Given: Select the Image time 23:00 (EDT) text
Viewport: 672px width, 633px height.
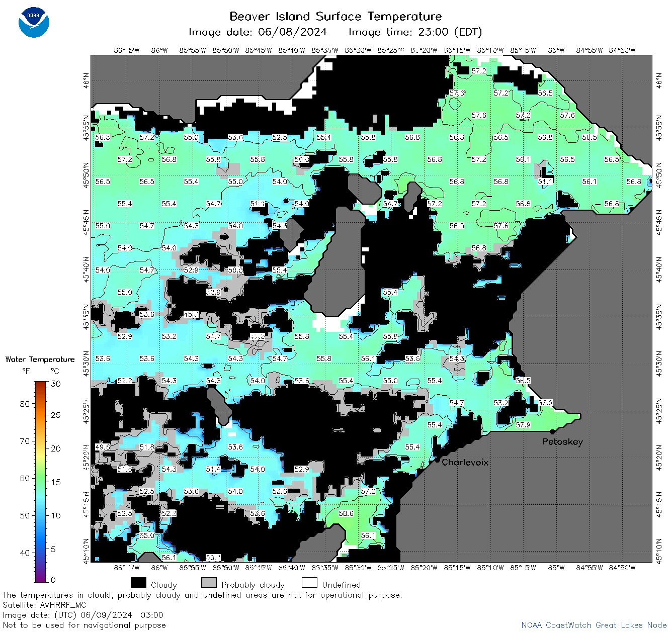Looking at the screenshot, I should click(x=415, y=32).
